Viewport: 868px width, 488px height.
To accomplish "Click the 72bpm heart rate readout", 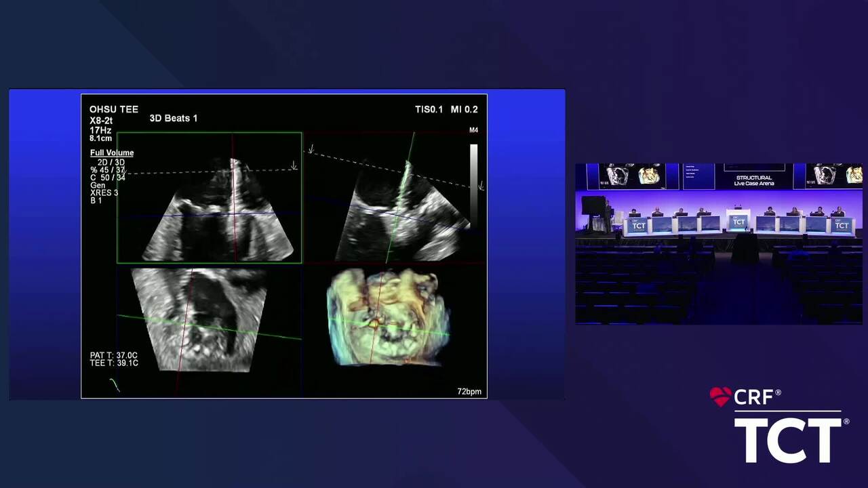I will pyautogui.click(x=469, y=392).
